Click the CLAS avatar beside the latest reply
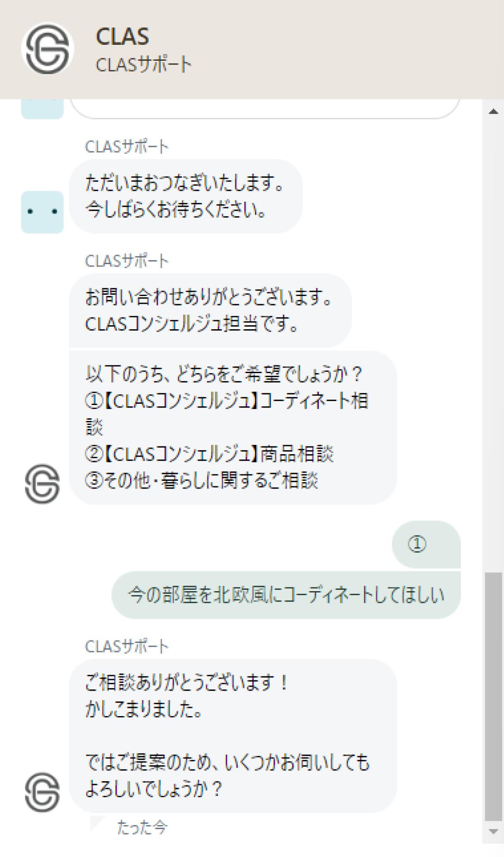Viewport: 504px width, 857px height. pyautogui.click(x=42, y=792)
